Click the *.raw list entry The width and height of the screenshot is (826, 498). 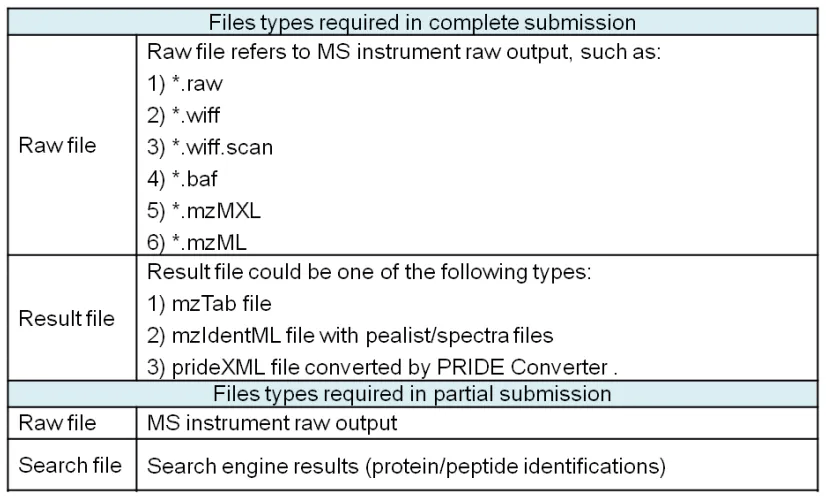point(185,84)
